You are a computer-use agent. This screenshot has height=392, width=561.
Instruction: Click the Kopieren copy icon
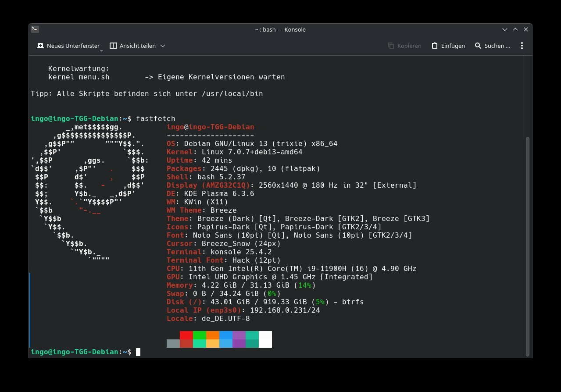(x=391, y=46)
